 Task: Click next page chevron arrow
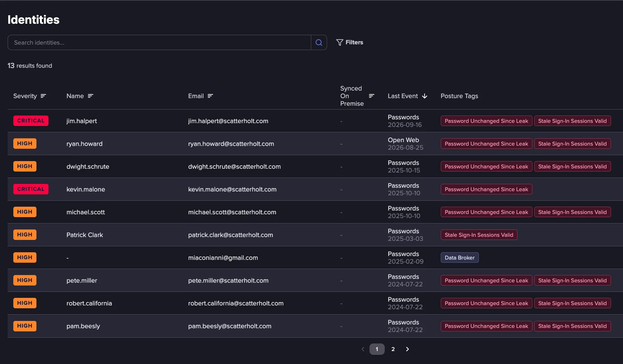point(408,349)
